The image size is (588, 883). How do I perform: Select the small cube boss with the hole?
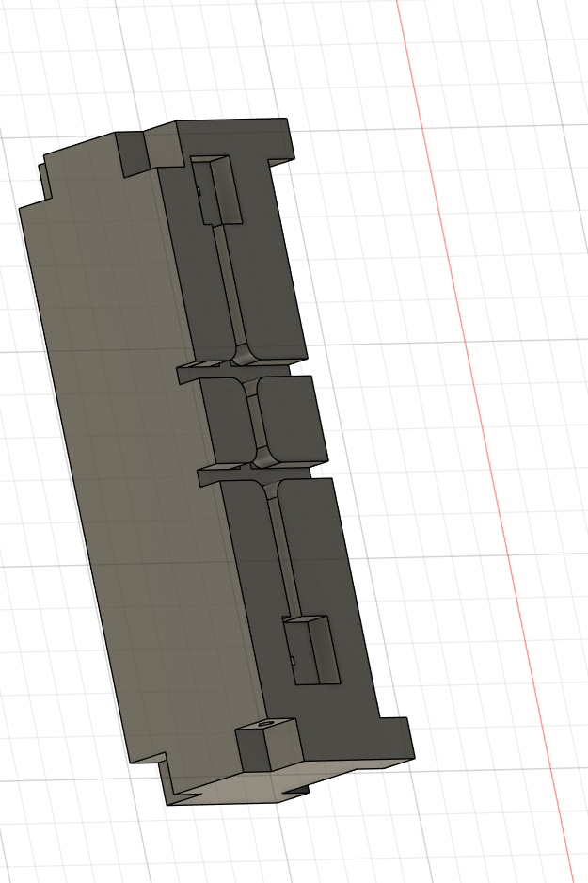coord(269,744)
